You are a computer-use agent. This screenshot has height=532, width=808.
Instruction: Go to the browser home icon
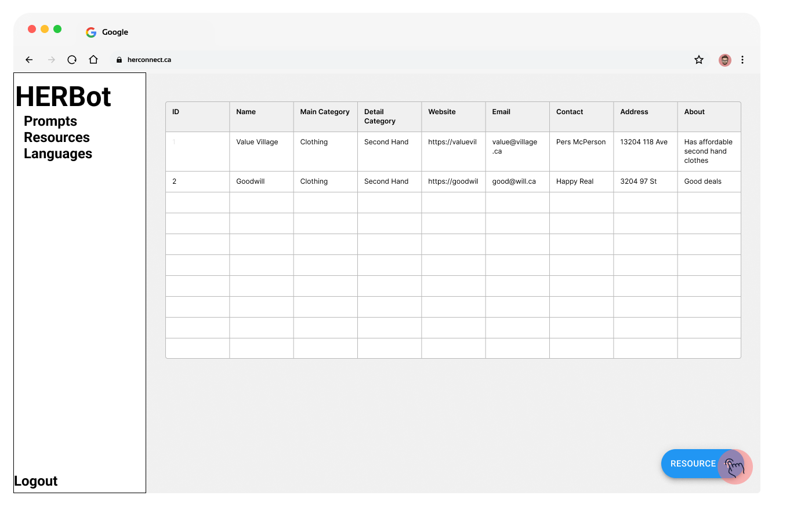pos(93,60)
